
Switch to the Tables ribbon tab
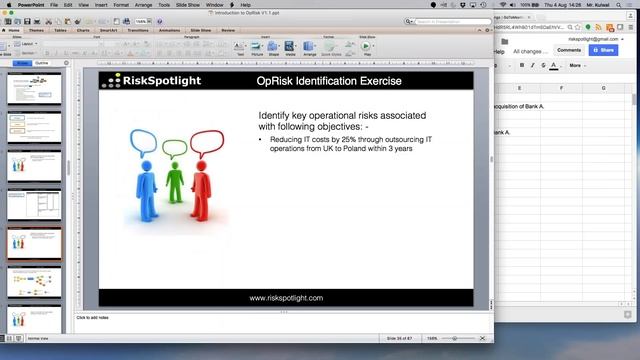pyautogui.click(x=60, y=30)
